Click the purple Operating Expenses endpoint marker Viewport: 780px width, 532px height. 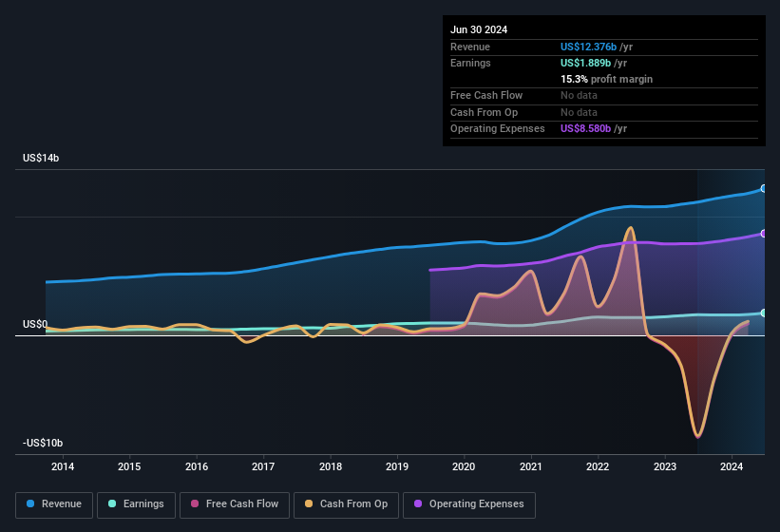[763, 233]
